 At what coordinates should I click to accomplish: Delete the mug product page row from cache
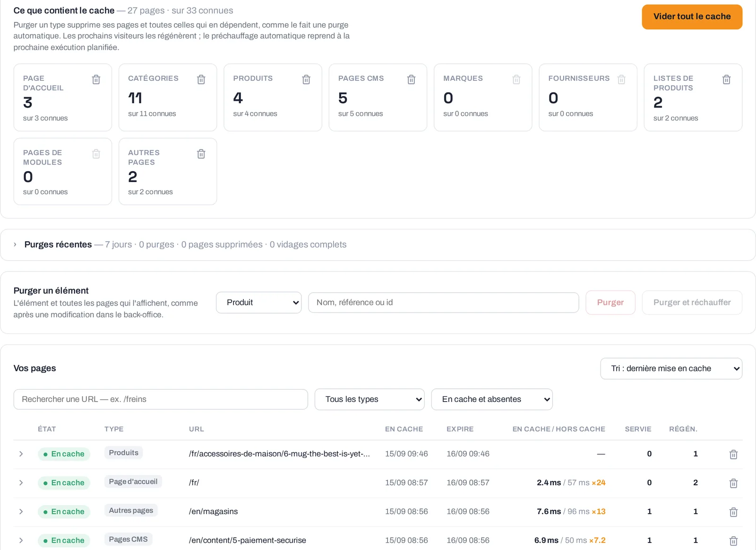733,454
